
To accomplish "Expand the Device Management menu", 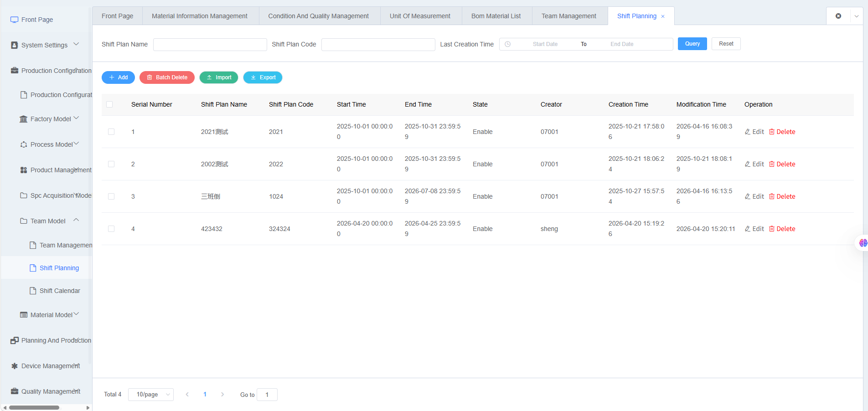I will click(x=76, y=365).
